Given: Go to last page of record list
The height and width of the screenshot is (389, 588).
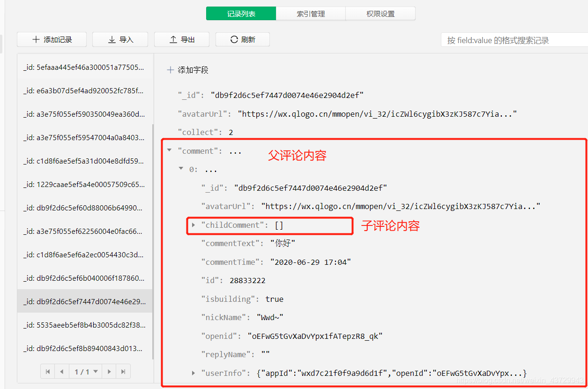Looking at the screenshot, I should click(x=123, y=372).
